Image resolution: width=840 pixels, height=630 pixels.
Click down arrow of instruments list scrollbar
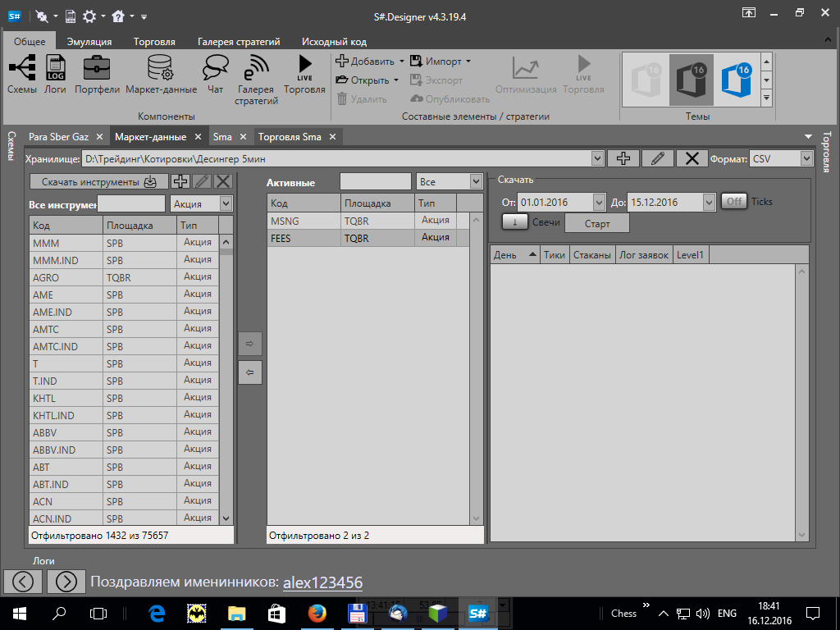point(226,518)
